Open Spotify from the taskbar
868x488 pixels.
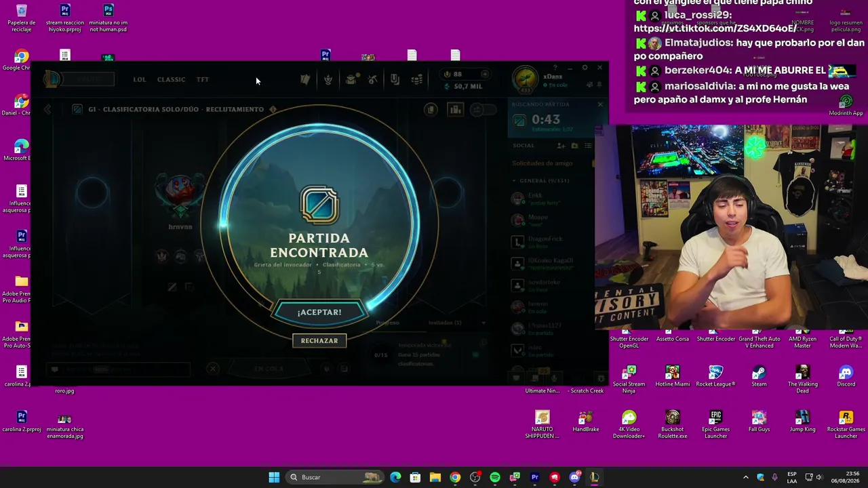click(495, 477)
